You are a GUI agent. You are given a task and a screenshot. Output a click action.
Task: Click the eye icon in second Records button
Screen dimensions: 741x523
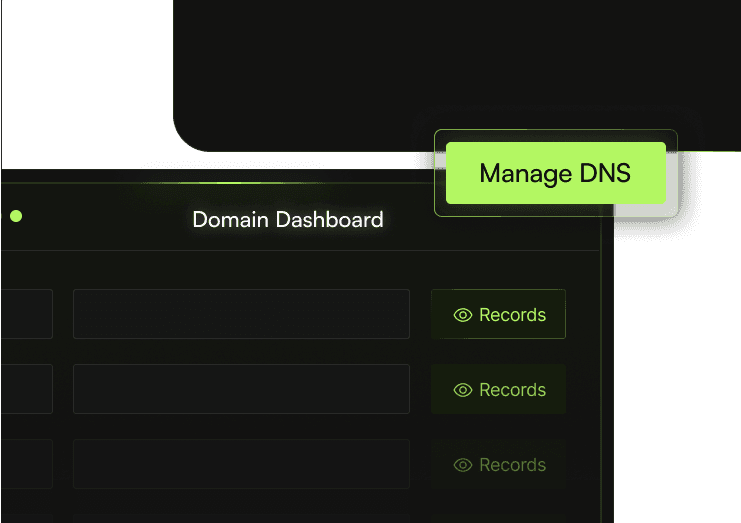pos(462,390)
